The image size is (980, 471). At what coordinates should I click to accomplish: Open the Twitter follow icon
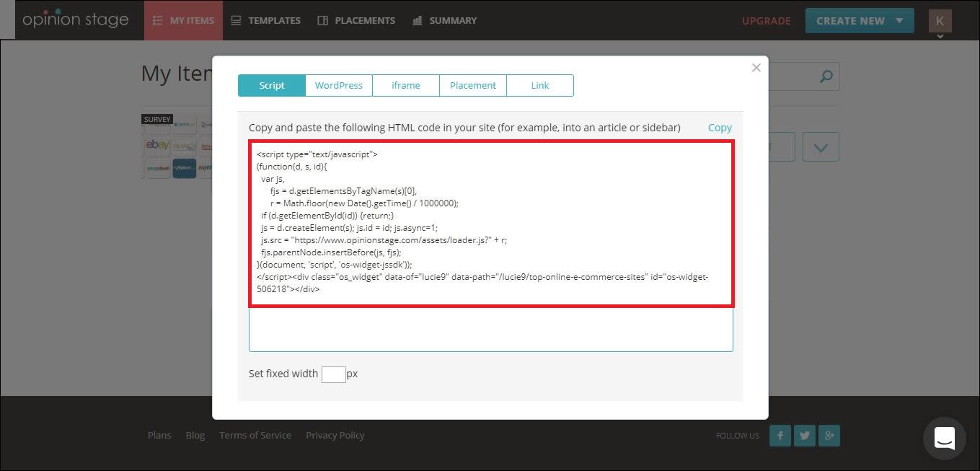pyautogui.click(x=804, y=435)
